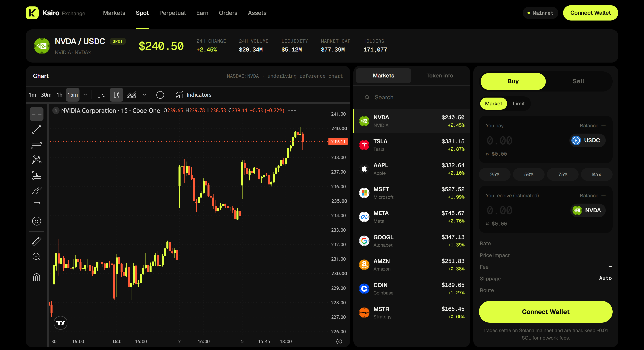Viewport: 644px width, 350px height.
Task: Select the Fibonacci retracement tool
Action: click(36, 145)
